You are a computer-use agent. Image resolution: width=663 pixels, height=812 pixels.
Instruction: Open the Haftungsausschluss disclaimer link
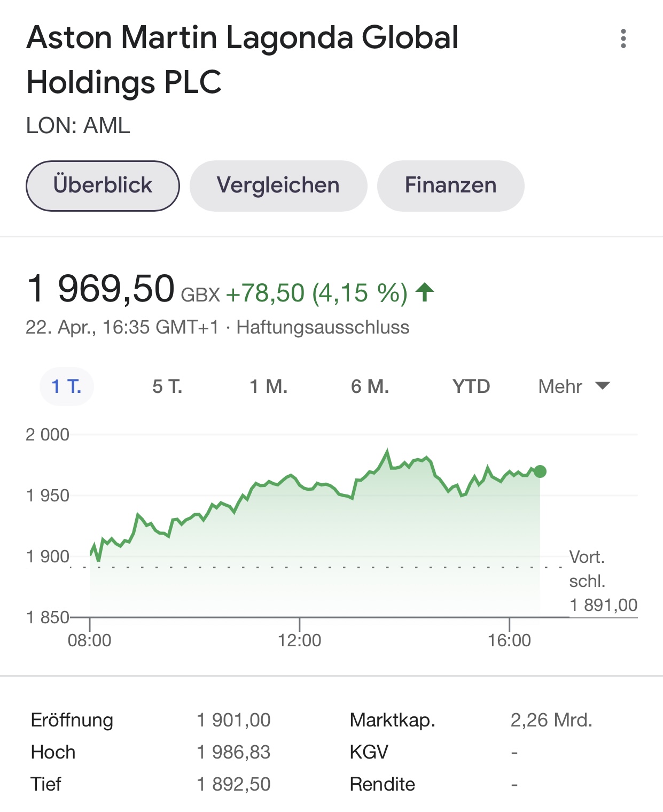(x=323, y=327)
